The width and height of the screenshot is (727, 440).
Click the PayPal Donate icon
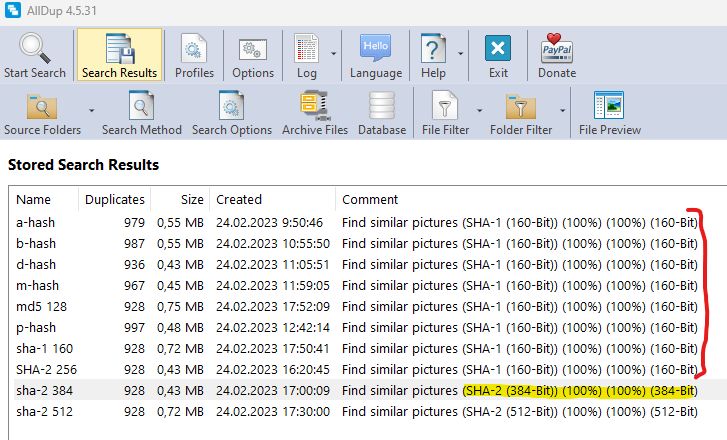pyautogui.click(x=556, y=48)
